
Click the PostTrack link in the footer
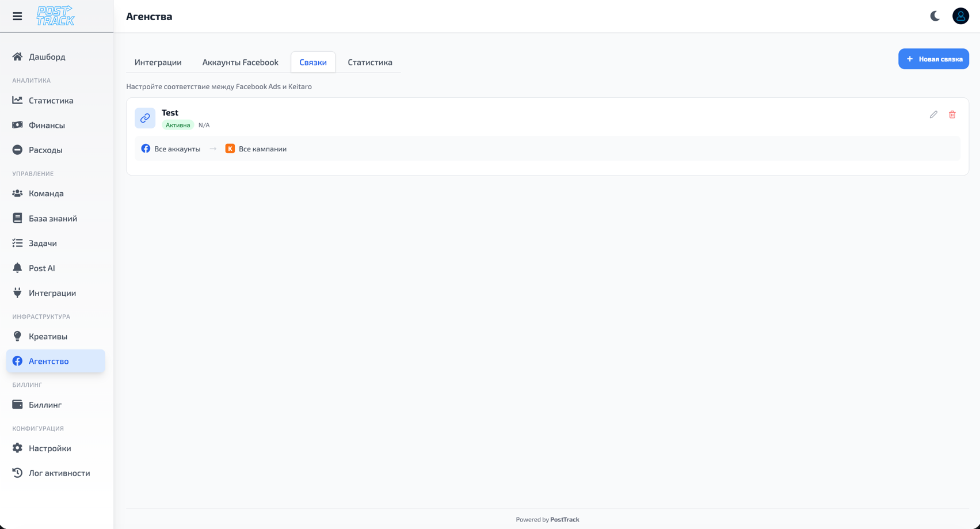click(564, 519)
